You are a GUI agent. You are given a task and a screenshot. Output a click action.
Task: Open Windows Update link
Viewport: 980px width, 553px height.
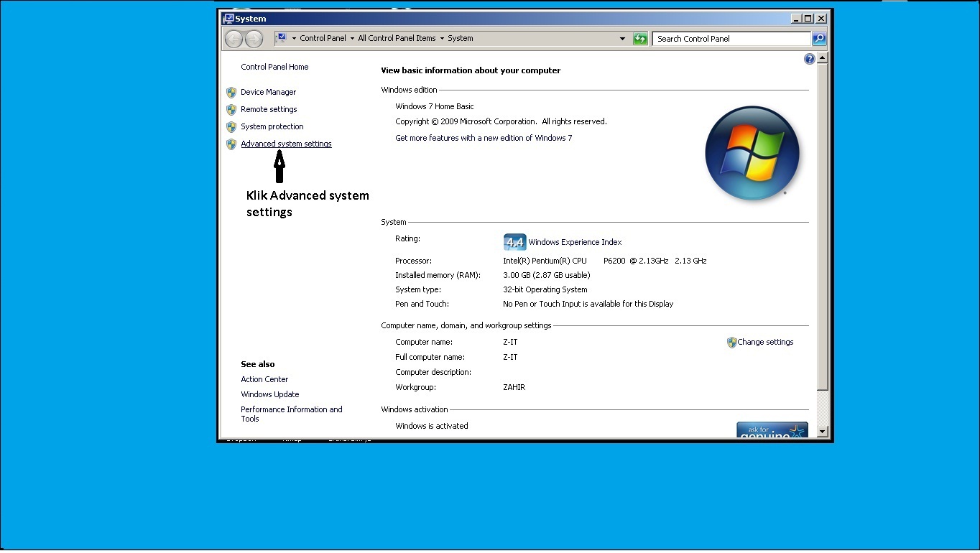pyautogui.click(x=270, y=394)
